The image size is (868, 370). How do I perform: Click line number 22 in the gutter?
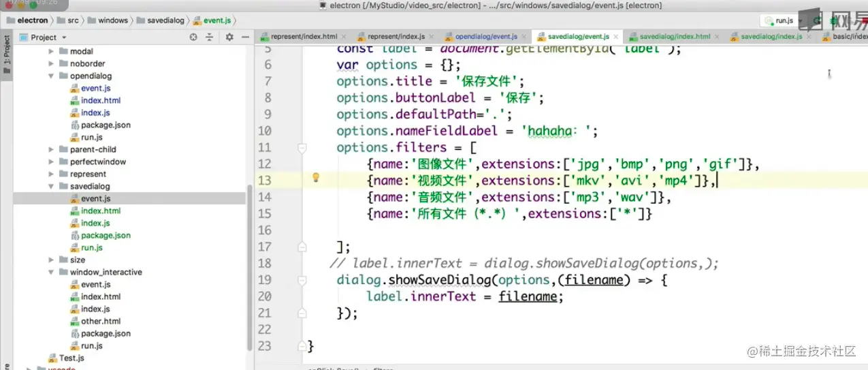(265, 330)
